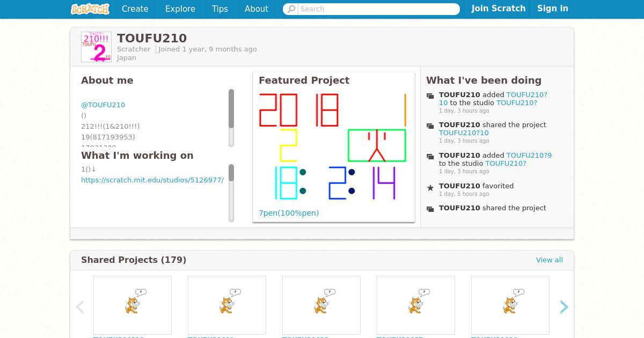Open the featured project clock thumbnail

[333, 148]
